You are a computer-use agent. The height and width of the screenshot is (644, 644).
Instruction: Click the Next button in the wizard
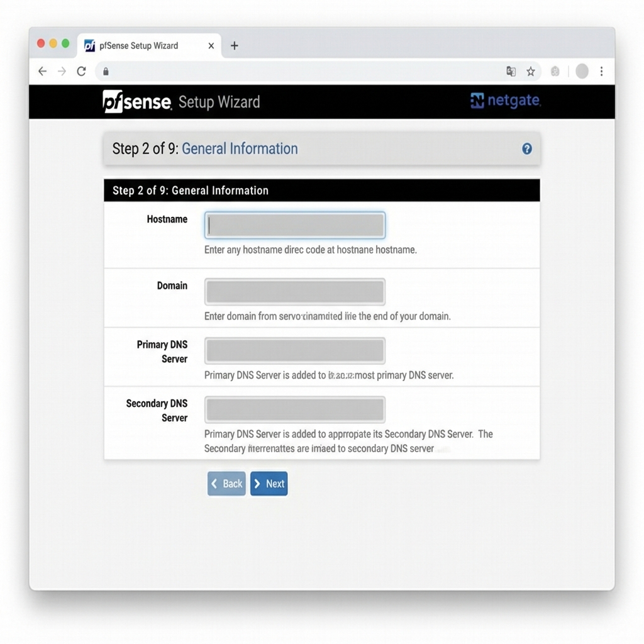[x=269, y=484]
